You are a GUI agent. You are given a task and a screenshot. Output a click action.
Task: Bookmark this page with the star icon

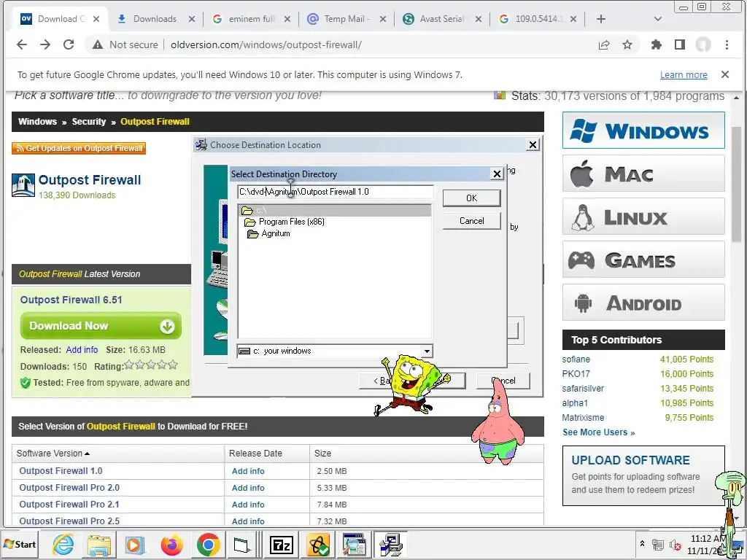point(627,44)
